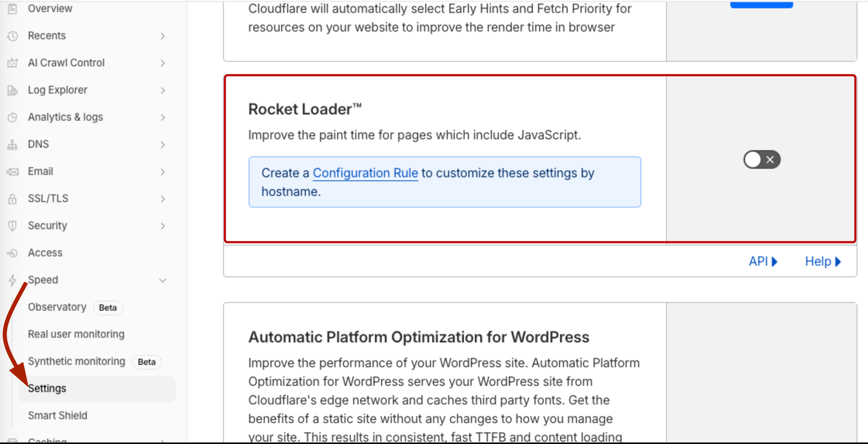Screen dimensions: 868x444
Task: Click Automatic Platform Optimization for WordPress heading
Action: (419, 337)
